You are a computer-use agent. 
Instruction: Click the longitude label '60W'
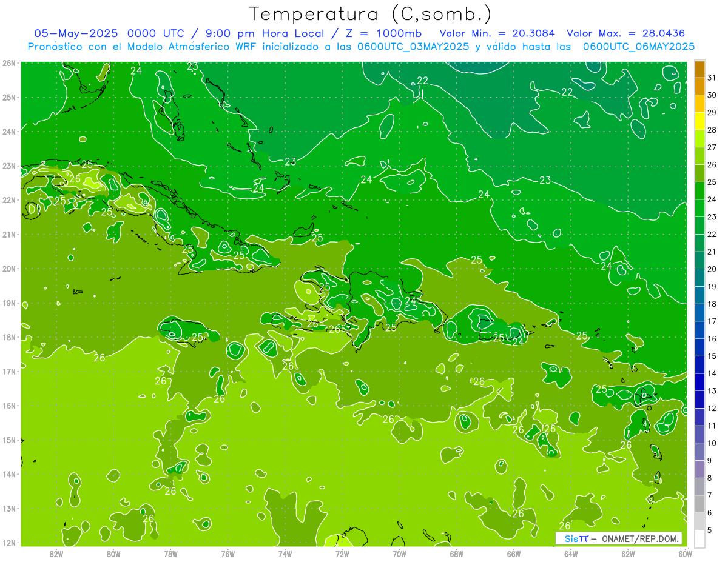685,554
